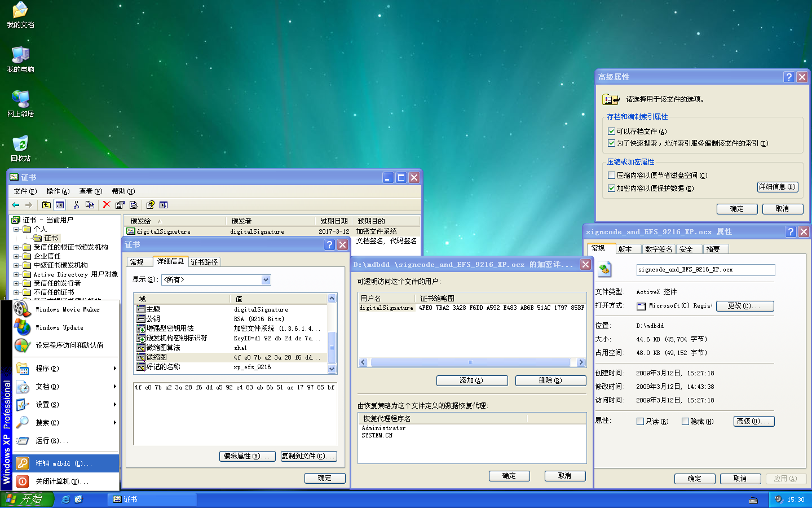Image resolution: width=812 pixels, height=508 pixels.
Task: Open Windows Update from the Start menu
Action: [x=59, y=327]
